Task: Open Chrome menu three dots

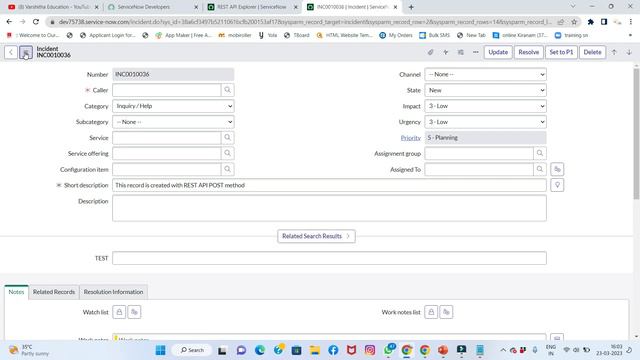Action: pyautogui.click(x=631, y=22)
